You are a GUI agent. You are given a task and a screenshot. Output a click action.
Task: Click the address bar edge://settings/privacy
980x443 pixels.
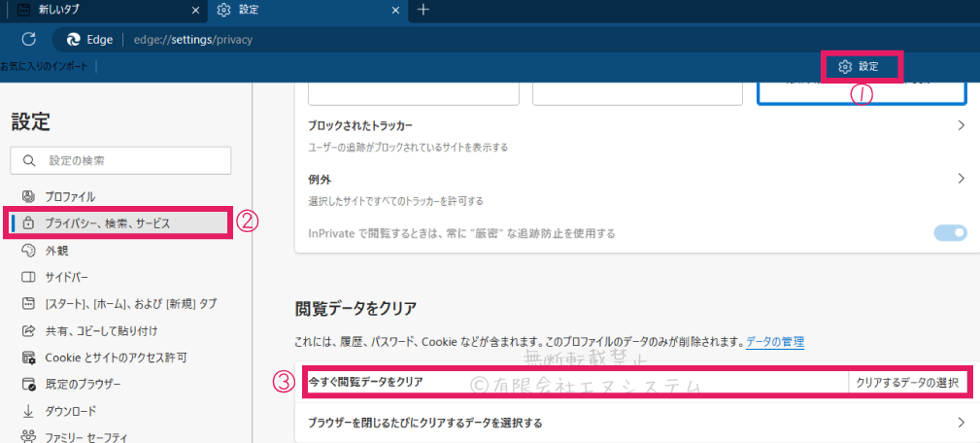pos(193,40)
